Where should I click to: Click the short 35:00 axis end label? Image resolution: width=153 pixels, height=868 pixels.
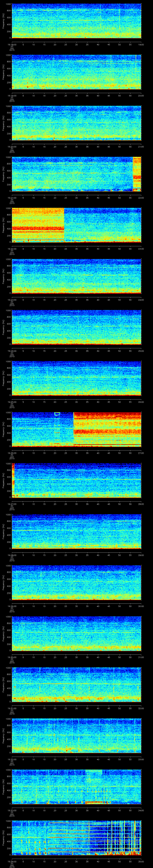[141, 862]
